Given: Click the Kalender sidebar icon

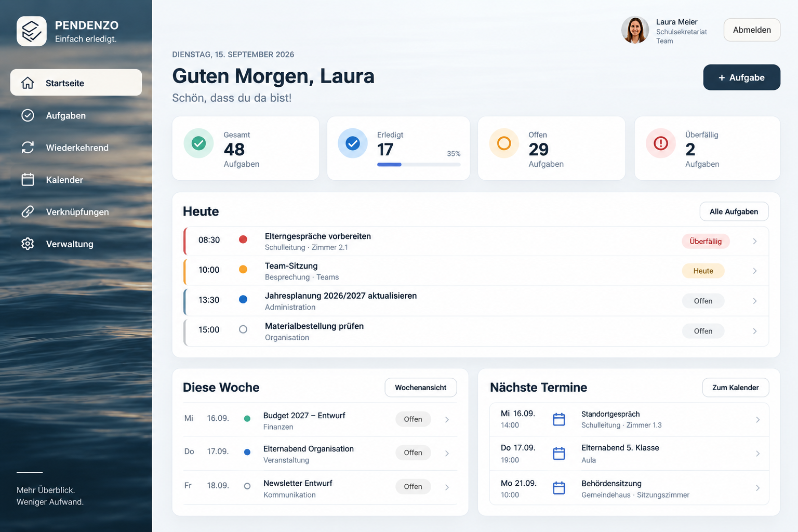Looking at the screenshot, I should coord(28,180).
